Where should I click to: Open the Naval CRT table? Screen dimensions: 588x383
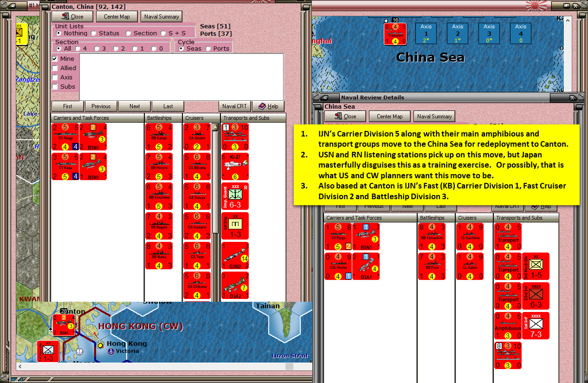[x=235, y=106]
